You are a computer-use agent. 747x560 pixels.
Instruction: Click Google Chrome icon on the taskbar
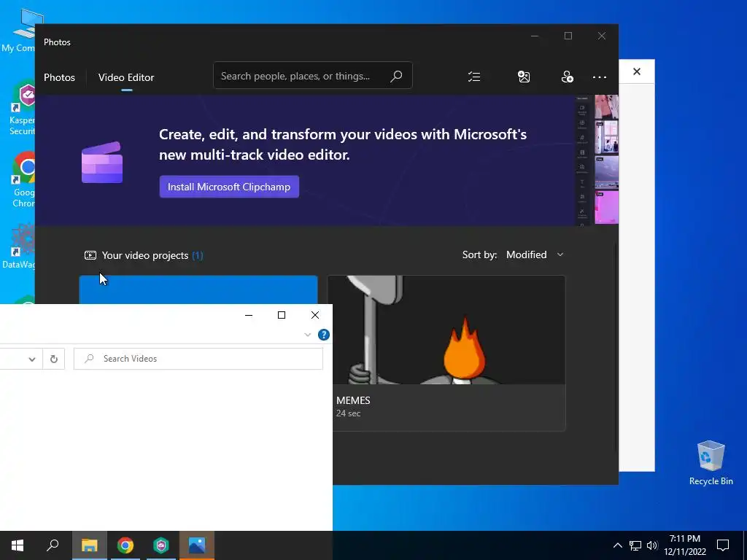click(125, 545)
